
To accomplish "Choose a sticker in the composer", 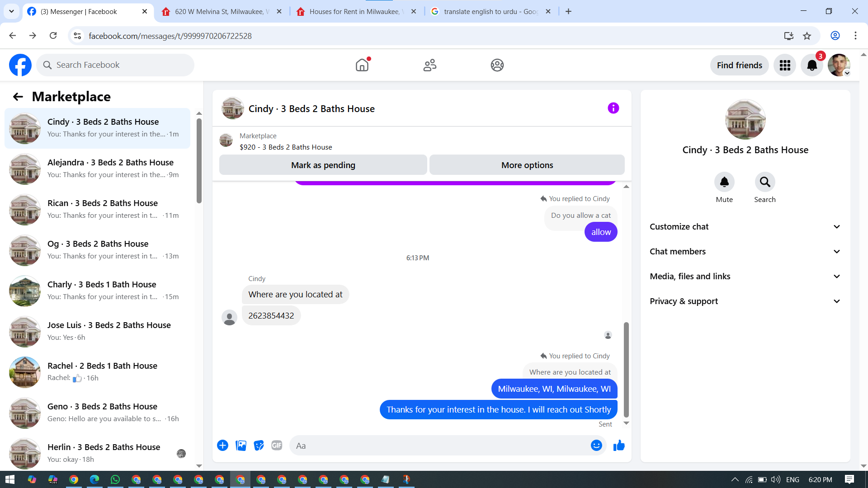I will tap(259, 446).
